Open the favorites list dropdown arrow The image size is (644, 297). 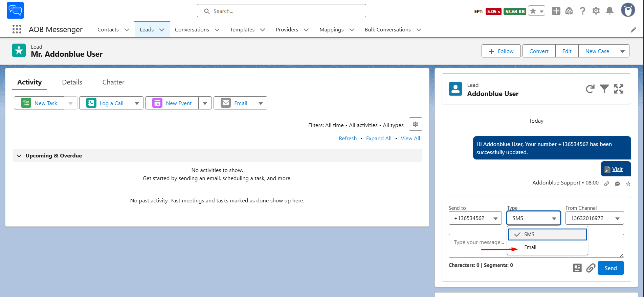541,11
